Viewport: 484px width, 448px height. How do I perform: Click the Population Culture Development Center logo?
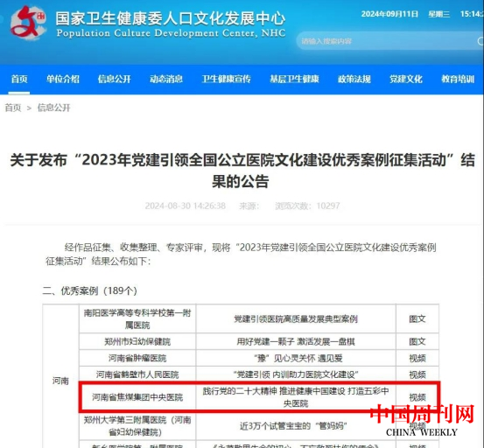(28, 23)
